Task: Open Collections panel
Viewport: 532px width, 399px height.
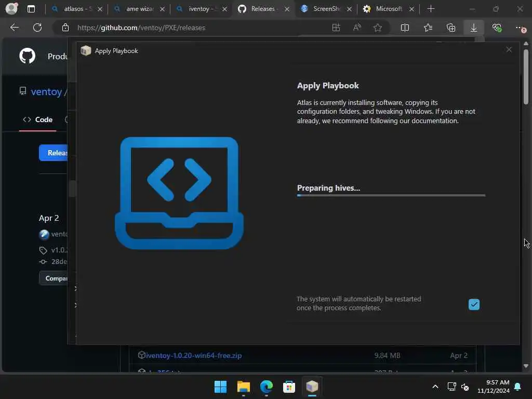Action: point(451,28)
